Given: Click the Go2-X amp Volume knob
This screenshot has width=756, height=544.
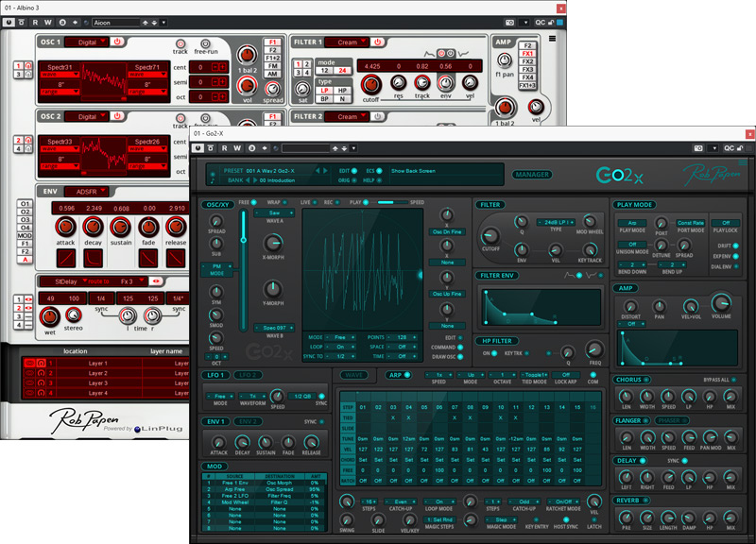Looking at the screenshot, I should (721, 304).
